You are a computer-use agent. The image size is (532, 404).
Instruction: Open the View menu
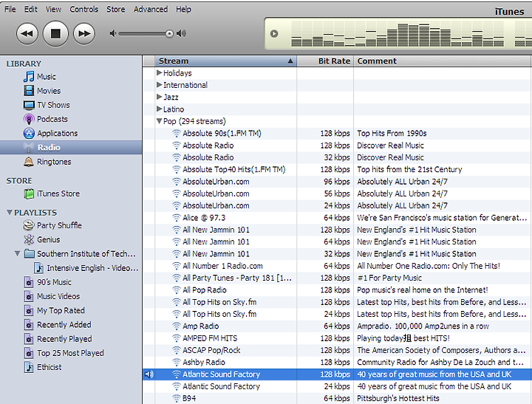(x=54, y=9)
